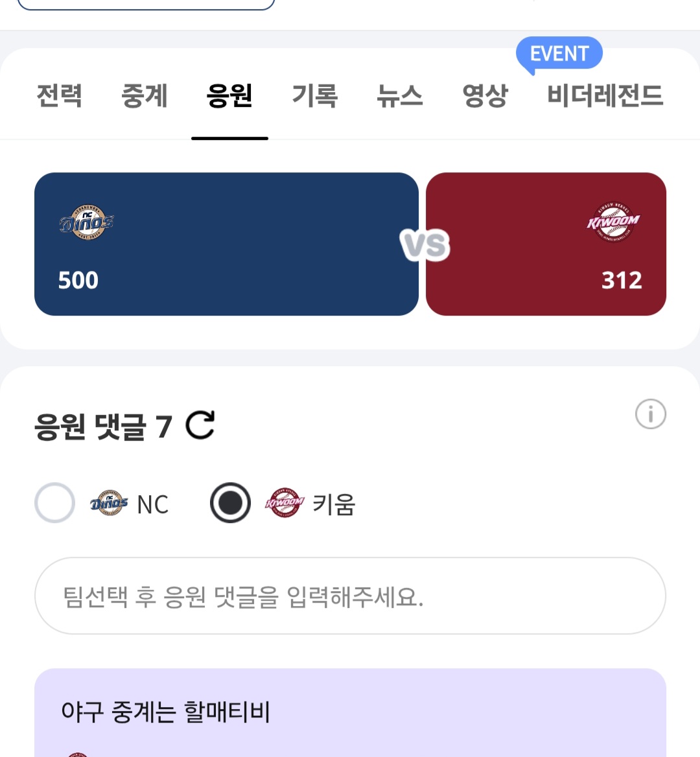Open the 비더레전드 tab
700x757 pixels.
click(x=605, y=96)
